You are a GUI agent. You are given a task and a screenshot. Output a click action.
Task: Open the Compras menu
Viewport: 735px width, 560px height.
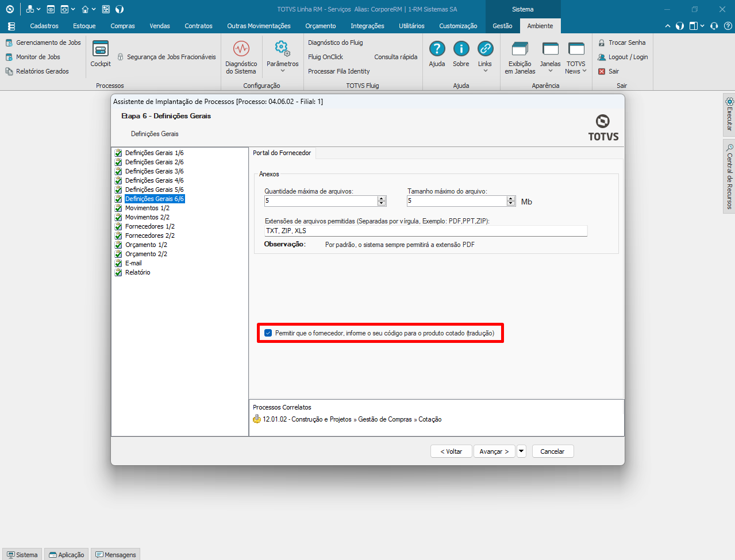coord(122,26)
